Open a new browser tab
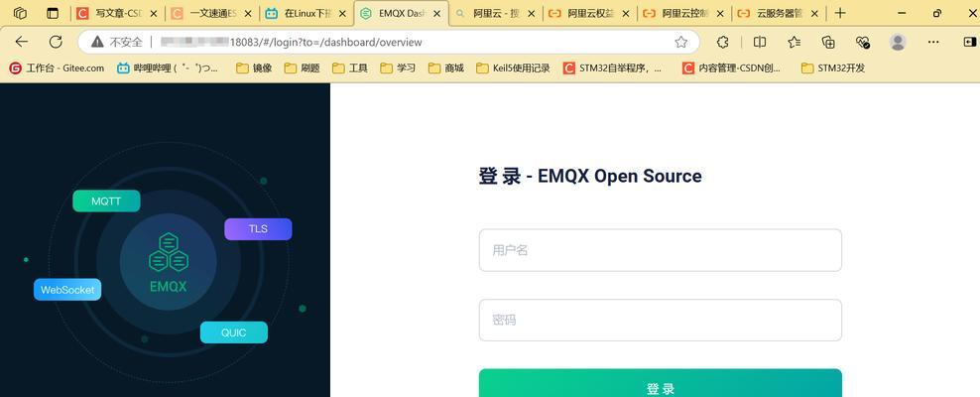980x397 pixels. (840, 13)
